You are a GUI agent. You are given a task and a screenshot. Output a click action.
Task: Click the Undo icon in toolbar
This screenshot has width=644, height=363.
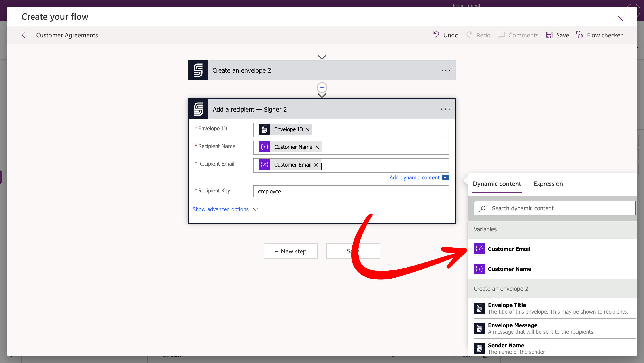(436, 35)
